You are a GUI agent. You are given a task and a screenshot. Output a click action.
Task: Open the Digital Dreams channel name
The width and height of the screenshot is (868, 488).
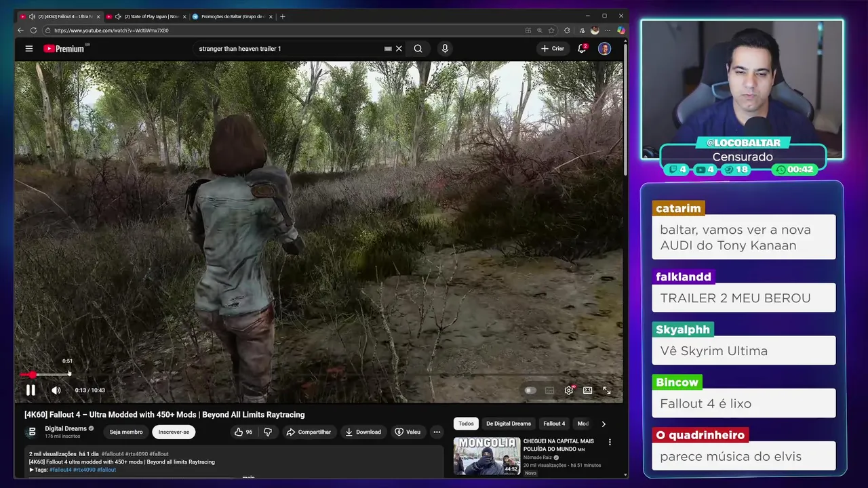click(x=66, y=428)
